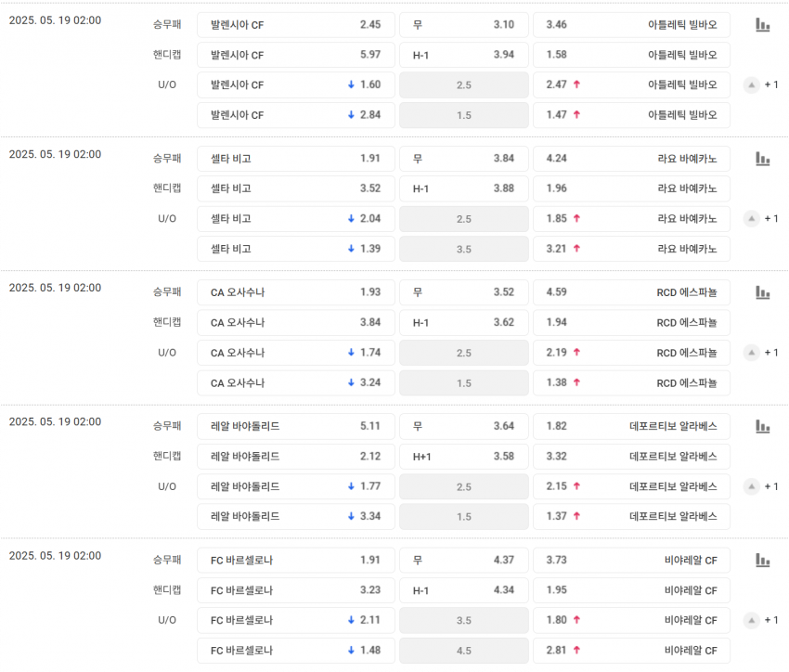Select Rayo Vallecano over 3.5 odds 3.21
The width and height of the screenshot is (789, 672).
(631, 249)
